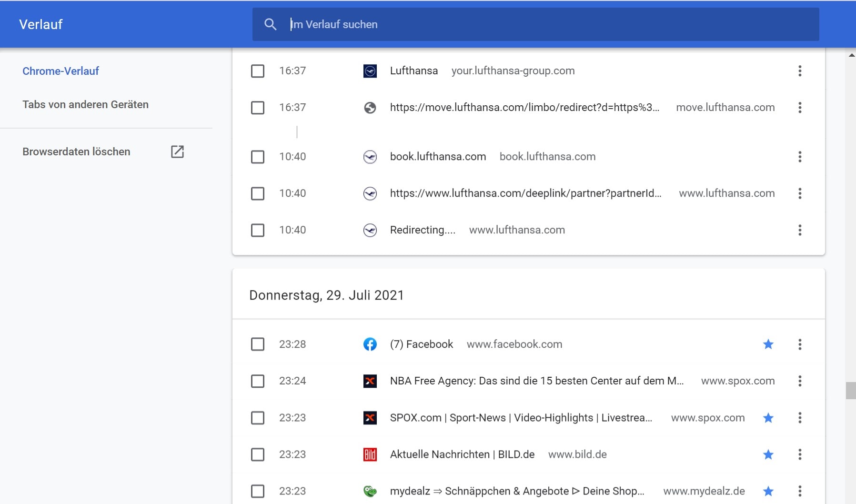This screenshot has height=504, width=856.
Task: Click mydealz favicon in history list
Action: (x=370, y=491)
